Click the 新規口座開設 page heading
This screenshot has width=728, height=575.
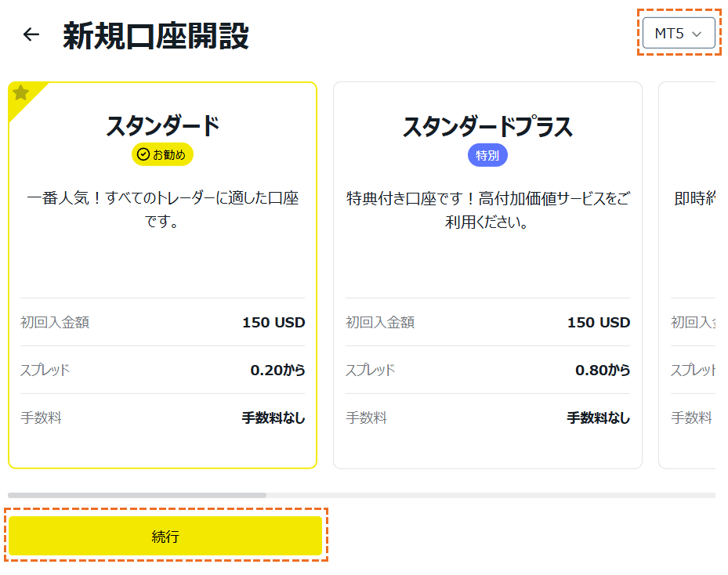click(x=156, y=36)
